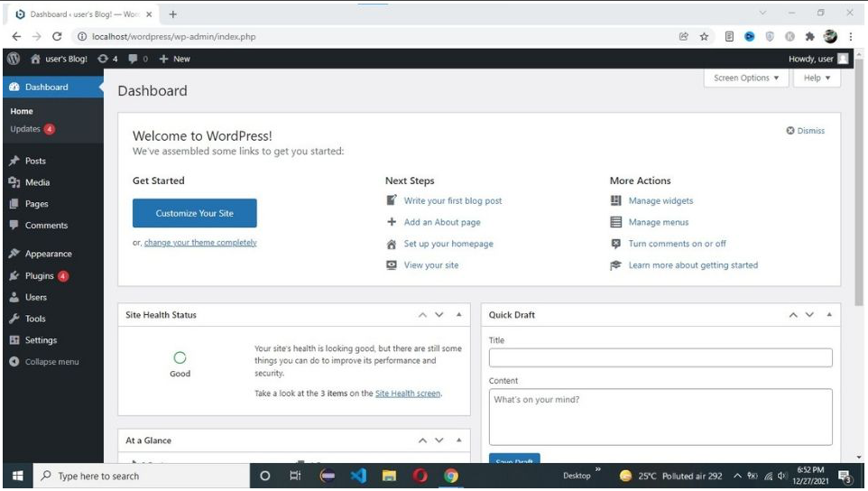Move At a Glance panel up
The width and height of the screenshot is (868, 491).
coord(422,440)
